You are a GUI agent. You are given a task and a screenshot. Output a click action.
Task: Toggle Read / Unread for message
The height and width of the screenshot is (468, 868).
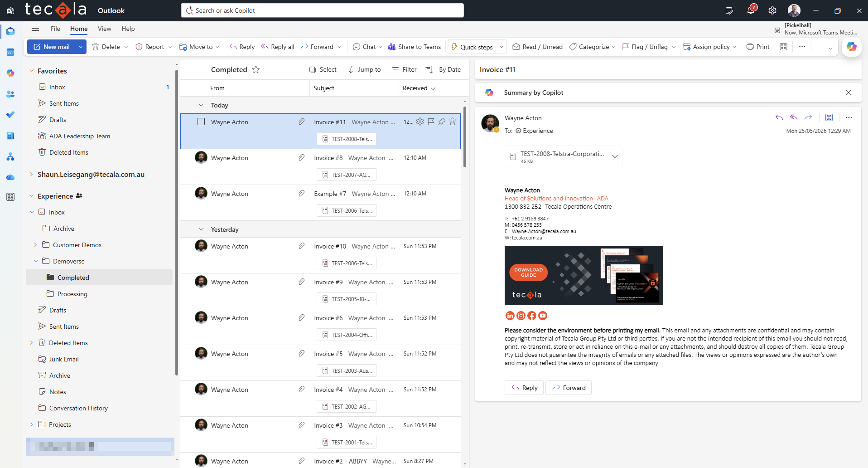coord(537,47)
